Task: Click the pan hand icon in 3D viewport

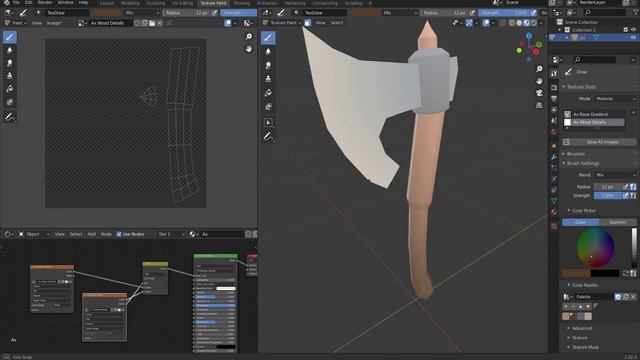Action: 539,81
